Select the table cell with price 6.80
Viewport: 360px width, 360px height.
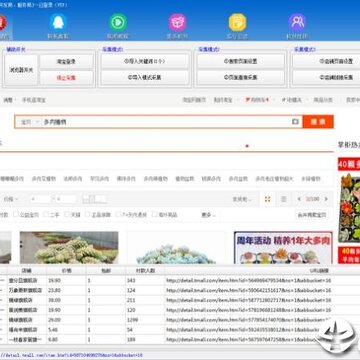coord(66,340)
